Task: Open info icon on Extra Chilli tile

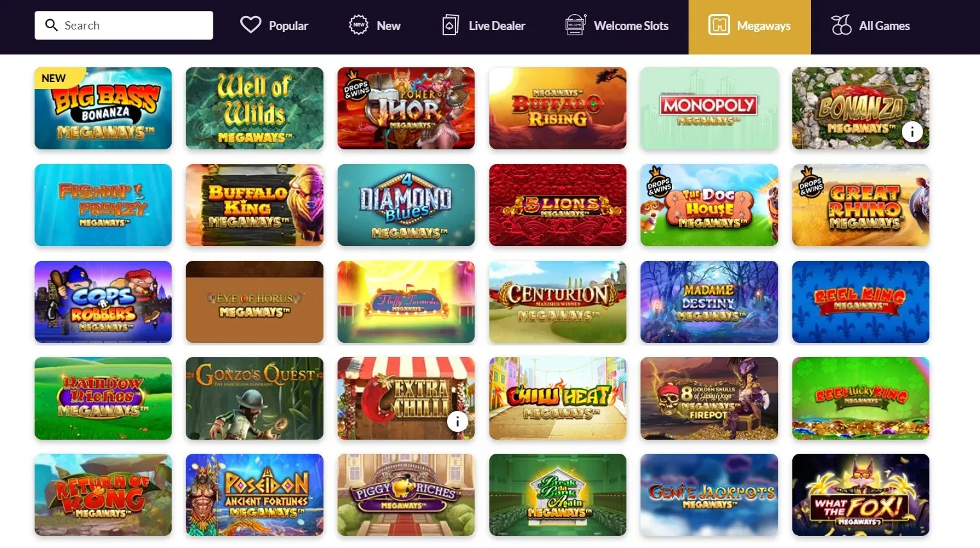Action: [x=457, y=421]
